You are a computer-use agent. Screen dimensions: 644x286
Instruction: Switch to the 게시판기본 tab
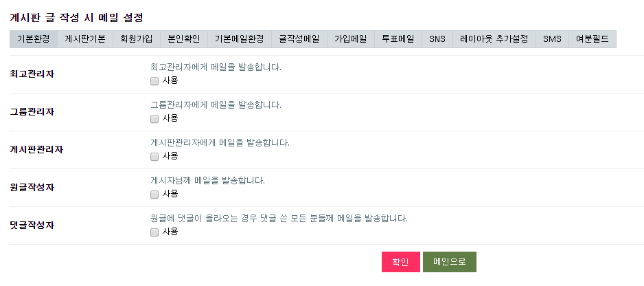85,39
